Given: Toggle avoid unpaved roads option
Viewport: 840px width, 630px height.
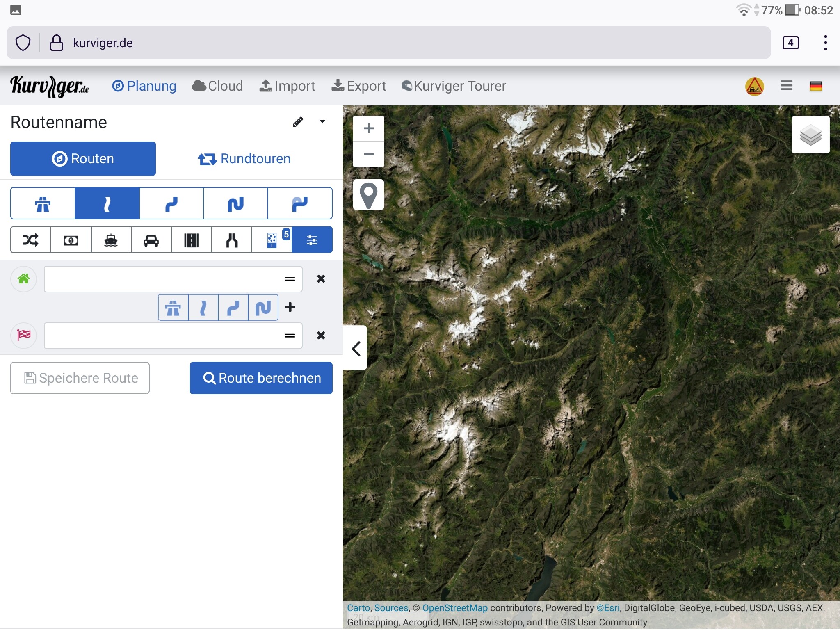Looking at the screenshot, I should (x=272, y=240).
